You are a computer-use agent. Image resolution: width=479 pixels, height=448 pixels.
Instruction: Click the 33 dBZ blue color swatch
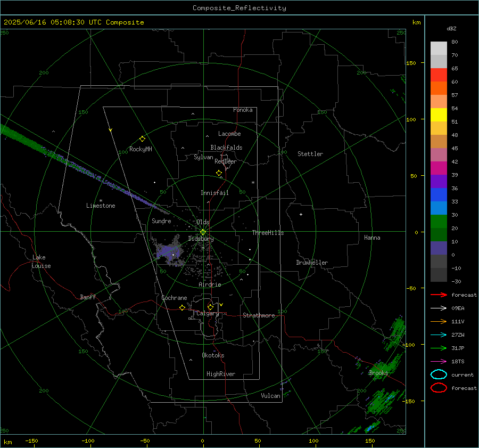(x=439, y=208)
